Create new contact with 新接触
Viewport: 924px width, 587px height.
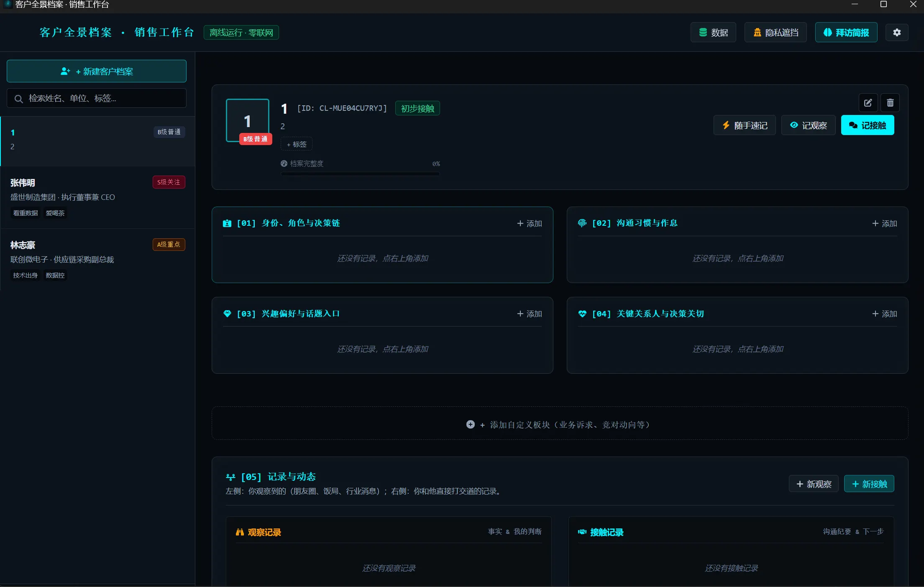click(869, 484)
